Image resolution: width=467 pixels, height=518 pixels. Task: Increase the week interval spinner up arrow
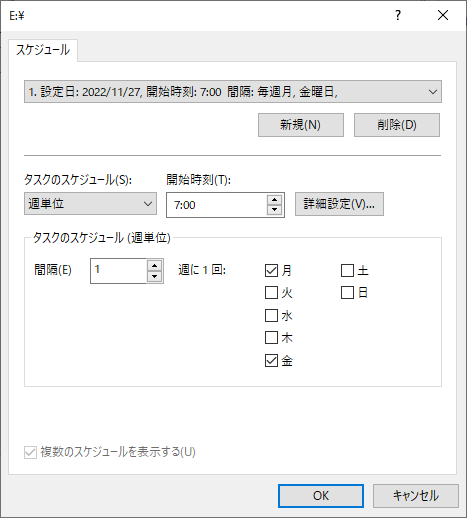click(154, 266)
